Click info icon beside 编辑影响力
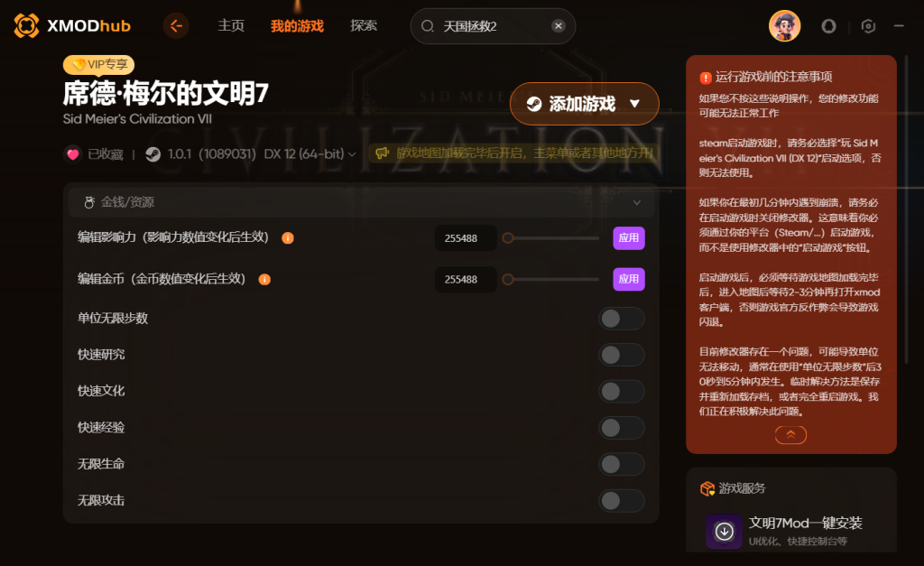The width and height of the screenshot is (924, 566). (x=288, y=238)
